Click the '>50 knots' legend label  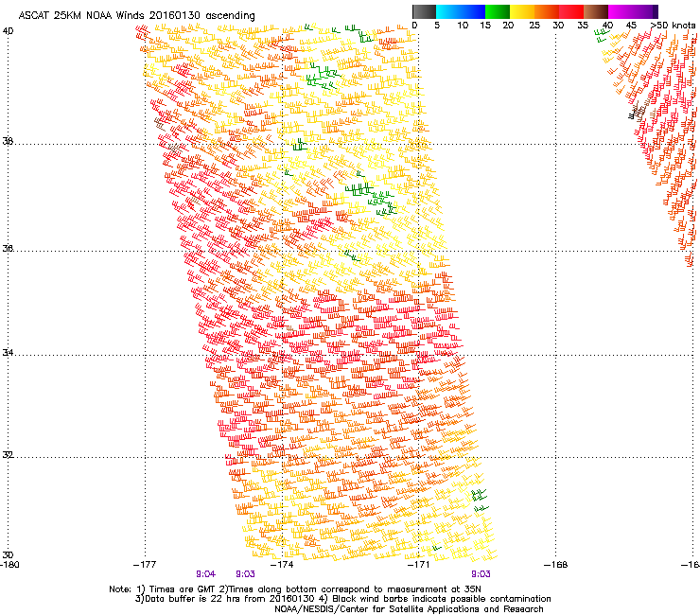(x=673, y=25)
